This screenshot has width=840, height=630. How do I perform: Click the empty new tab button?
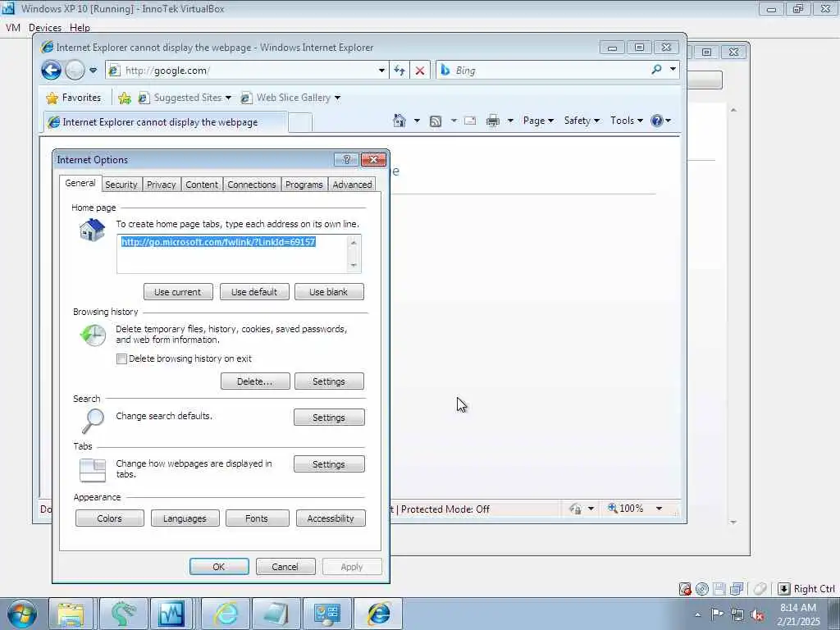tap(300, 123)
